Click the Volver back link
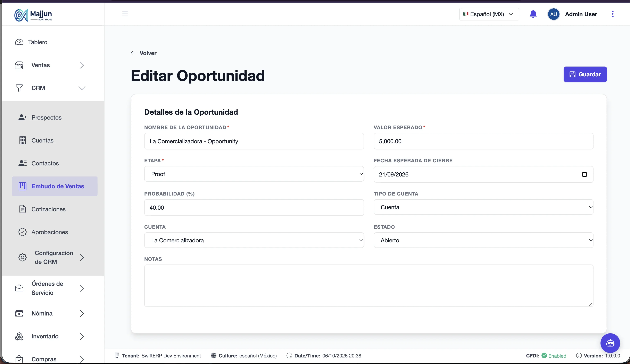The image size is (630, 364). pyautogui.click(x=143, y=53)
